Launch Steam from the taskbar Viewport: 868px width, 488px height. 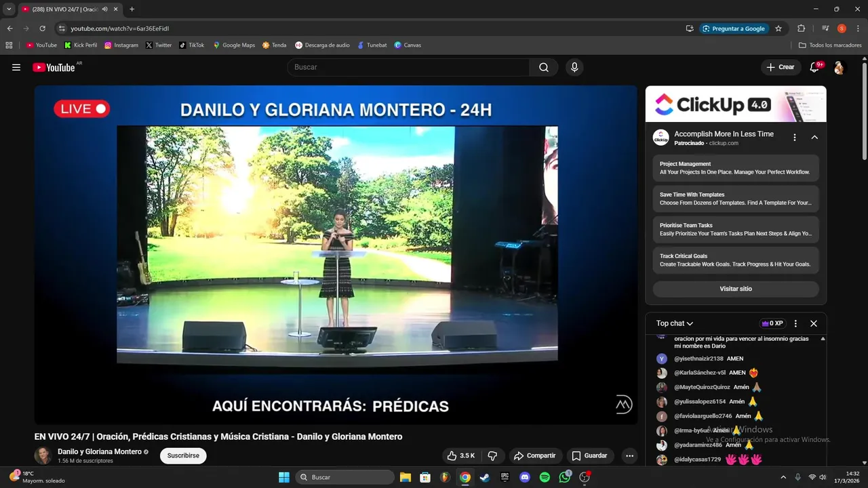(485, 477)
